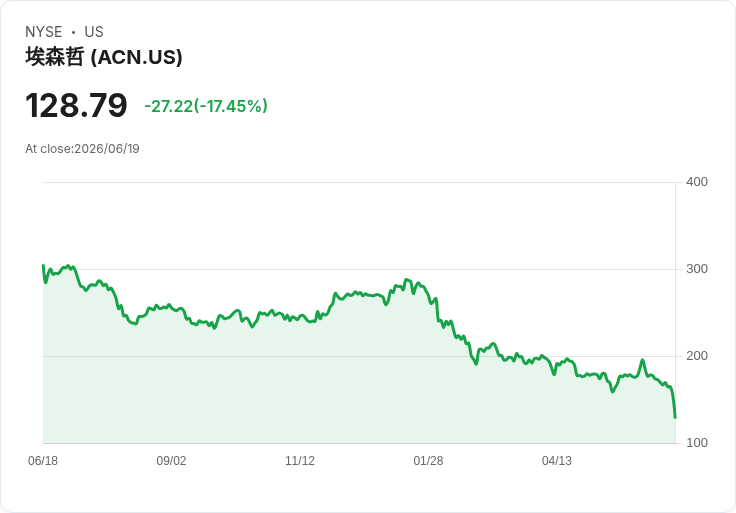Click the 04/13 date axis label

[x=557, y=460]
